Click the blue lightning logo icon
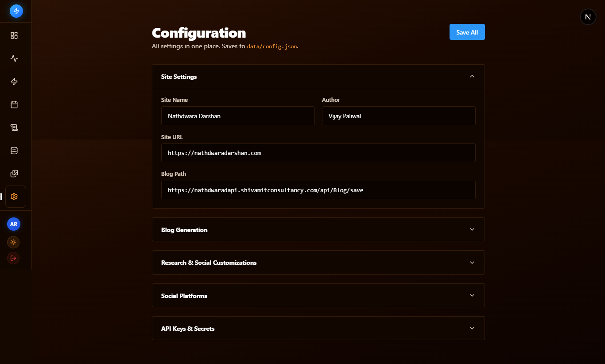Image resolution: width=605 pixels, height=364 pixels. pyautogui.click(x=16, y=11)
